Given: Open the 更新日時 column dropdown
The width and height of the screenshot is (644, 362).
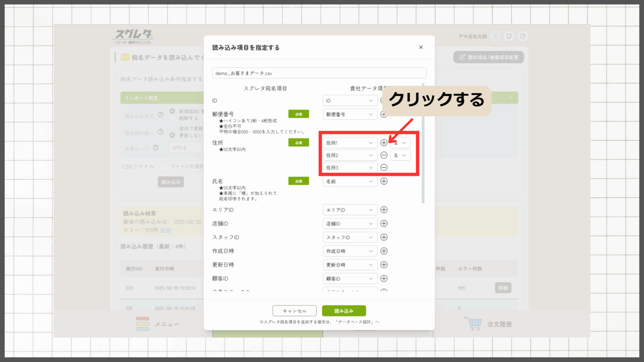Looking at the screenshot, I should pyautogui.click(x=349, y=265).
